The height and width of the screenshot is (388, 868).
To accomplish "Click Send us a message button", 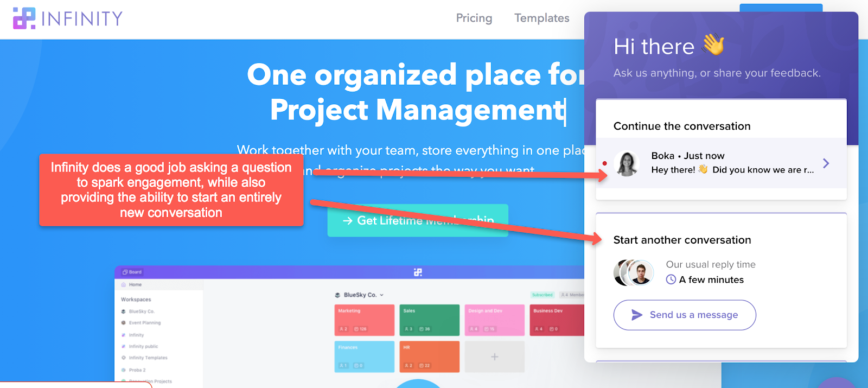I will tap(685, 315).
